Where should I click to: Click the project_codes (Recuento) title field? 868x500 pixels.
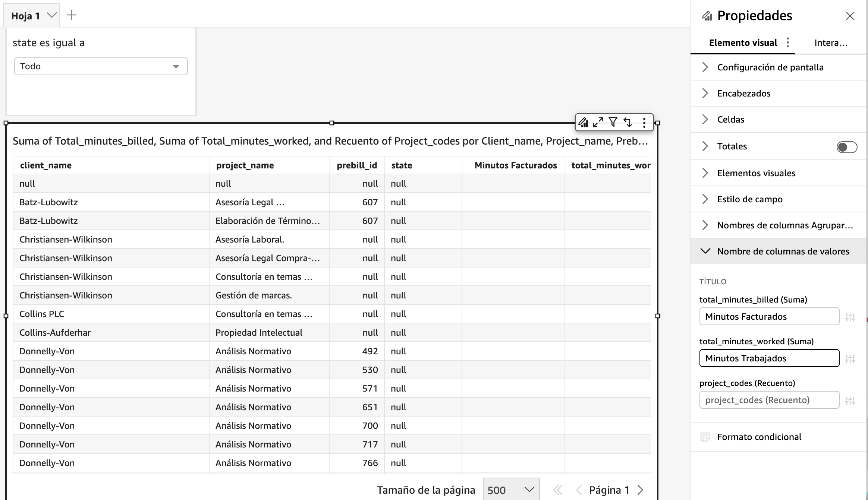point(769,400)
